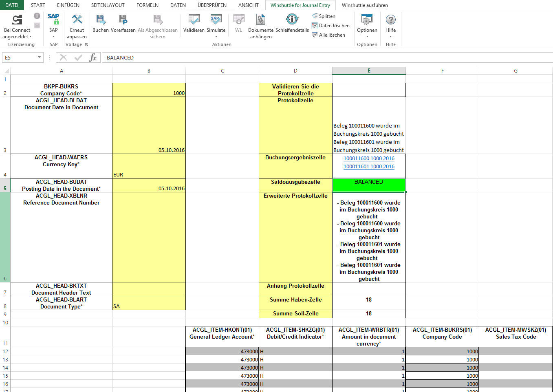Expand the Simulate dropdown arrow

coord(216,37)
